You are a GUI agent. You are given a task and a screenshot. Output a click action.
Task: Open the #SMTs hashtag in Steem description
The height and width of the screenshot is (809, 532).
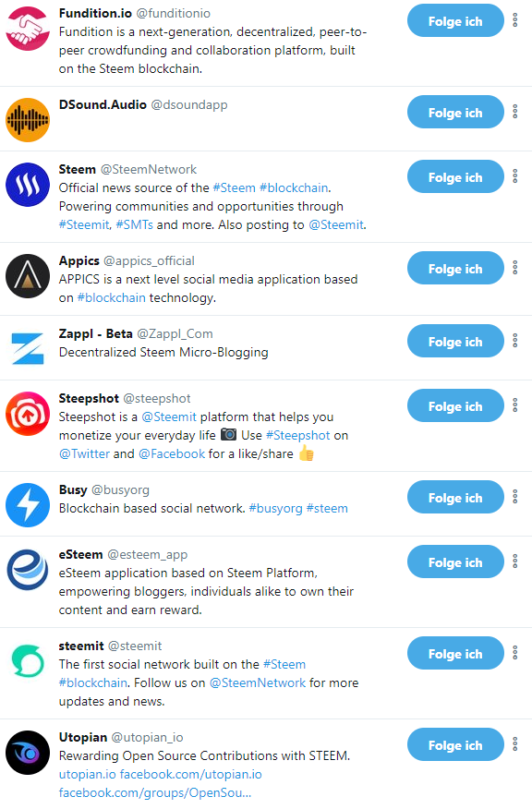point(134,224)
